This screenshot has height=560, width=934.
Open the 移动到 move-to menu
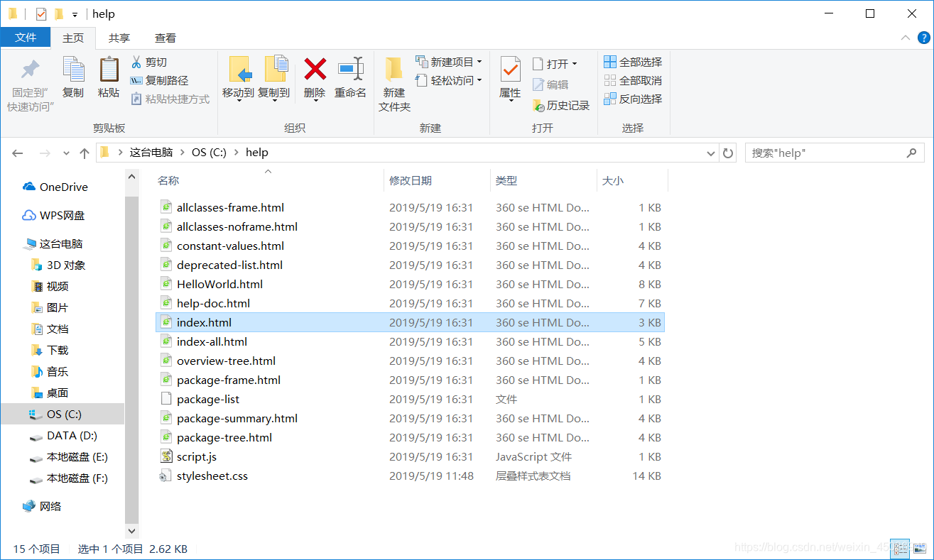[238, 79]
